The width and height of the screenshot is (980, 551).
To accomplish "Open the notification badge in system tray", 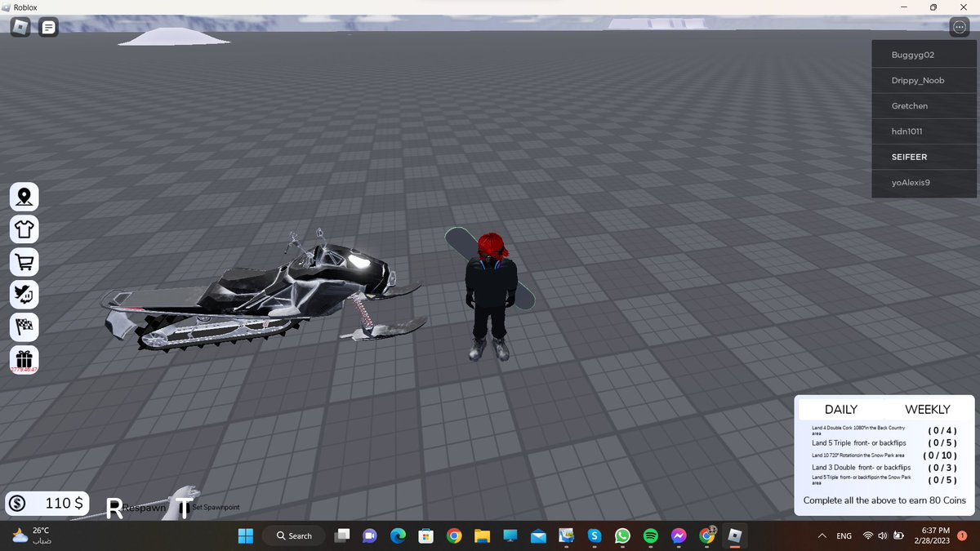I will 962,535.
